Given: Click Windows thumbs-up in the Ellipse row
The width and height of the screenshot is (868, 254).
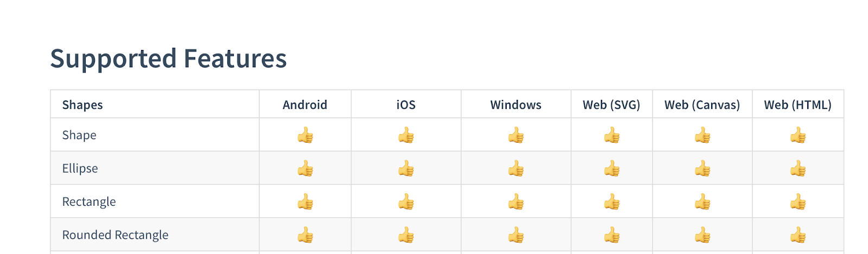Looking at the screenshot, I should tap(516, 168).
